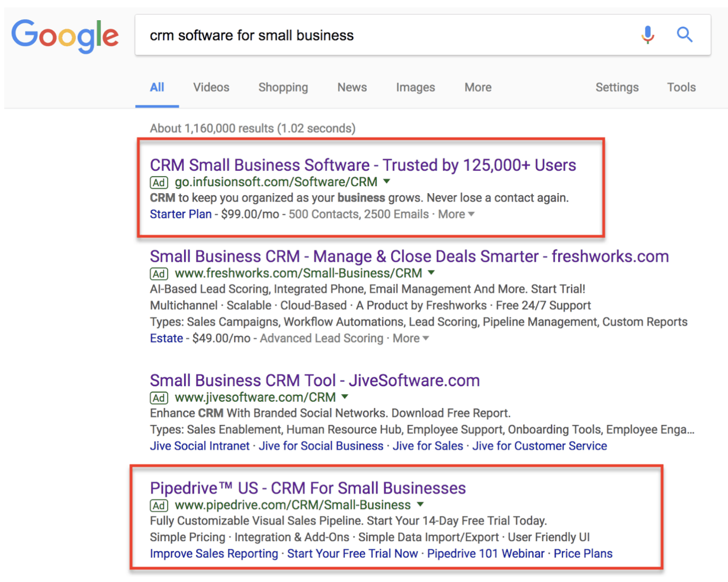Click the www.jivesoftware.com/CRM URL
The width and height of the screenshot is (728, 582).
[x=255, y=397]
